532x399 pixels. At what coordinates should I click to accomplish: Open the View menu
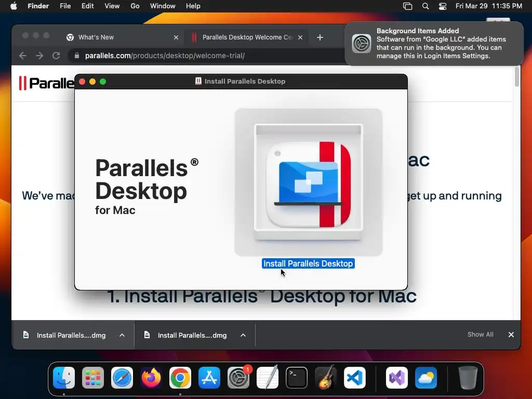pos(112,6)
